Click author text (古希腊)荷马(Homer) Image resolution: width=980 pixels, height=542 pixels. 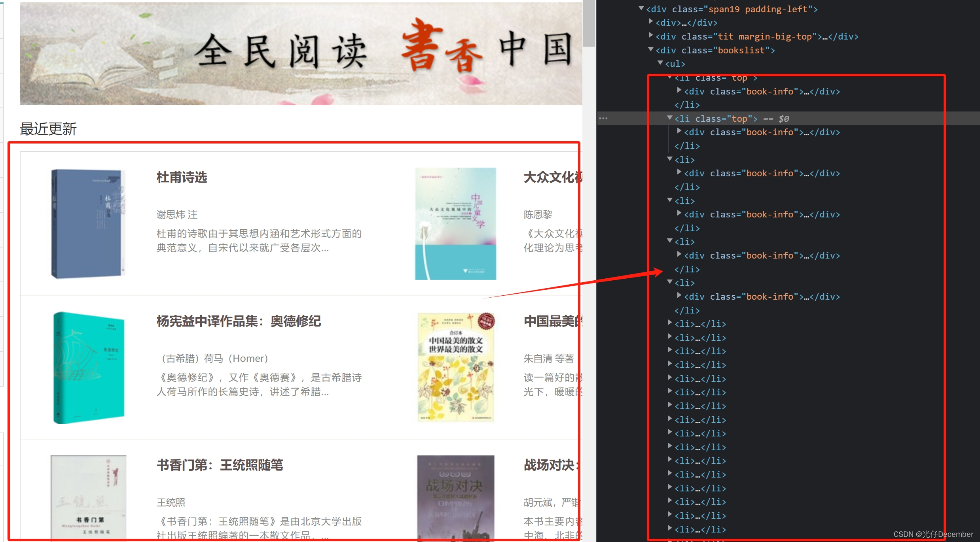pyautogui.click(x=214, y=359)
